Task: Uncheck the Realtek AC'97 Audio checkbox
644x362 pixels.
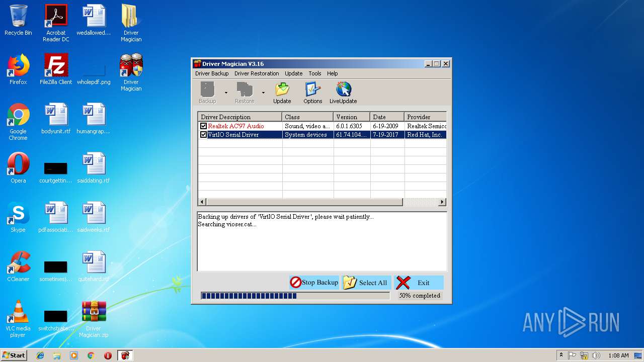Action: [x=203, y=126]
